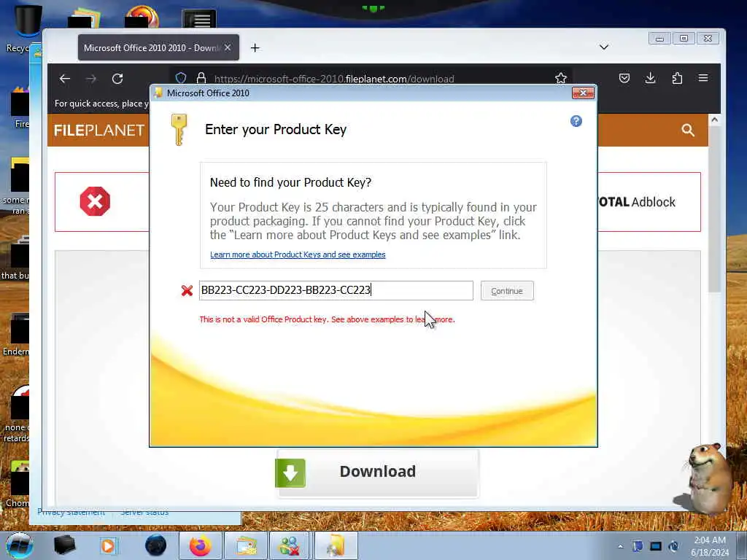Click the gold key icon
The image size is (747, 560).
click(x=179, y=130)
